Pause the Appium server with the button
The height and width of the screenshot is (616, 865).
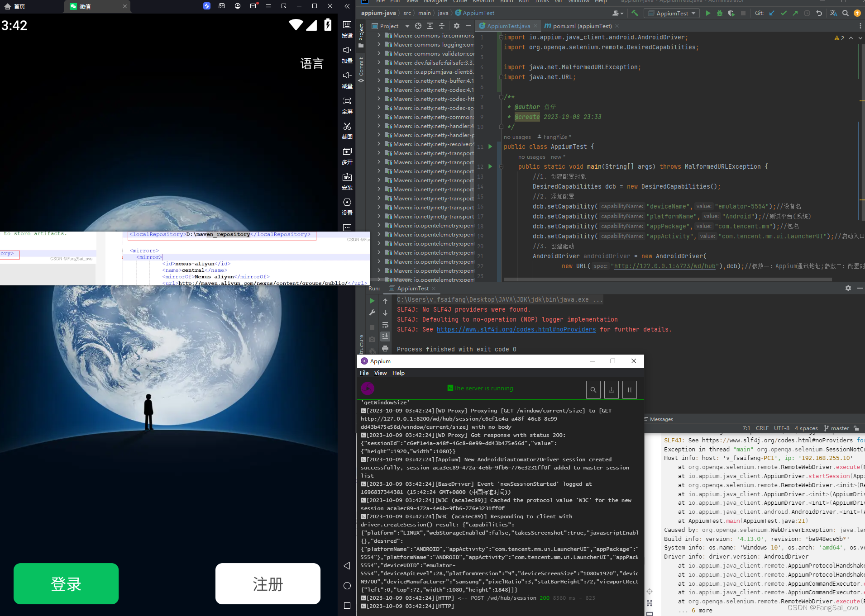[630, 389]
